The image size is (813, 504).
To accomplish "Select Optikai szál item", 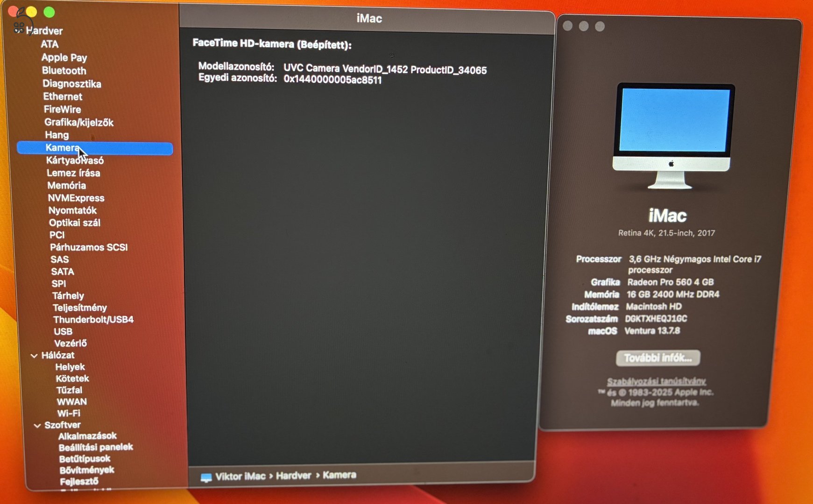I will (x=75, y=223).
